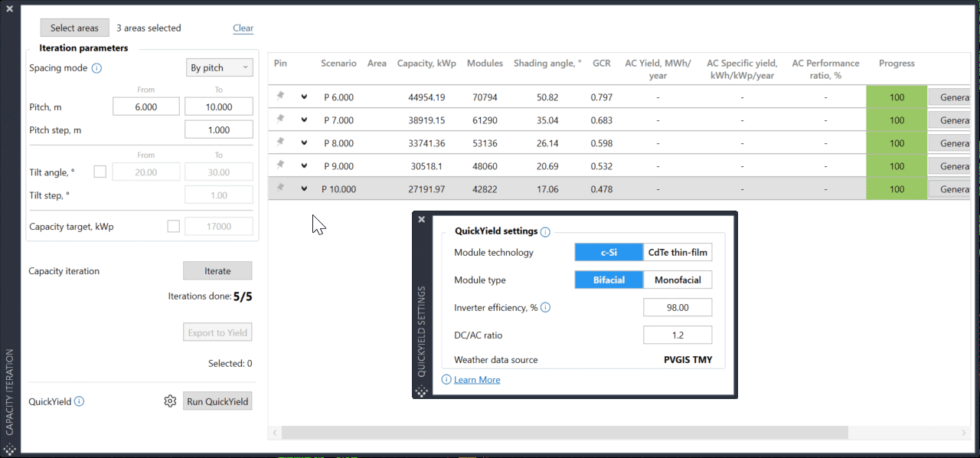The height and width of the screenshot is (458, 980).
Task: Pin the P 8.000 scenario row
Action: coord(280,142)
